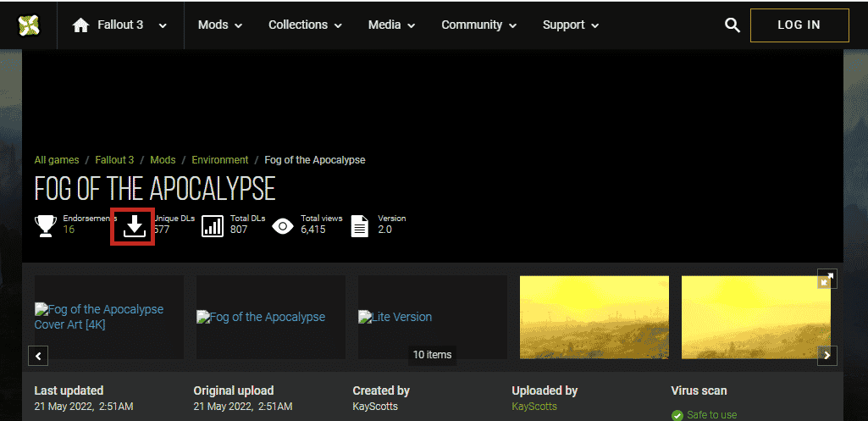
Task: Click the Safe to use status text
Action: (712, 415)
